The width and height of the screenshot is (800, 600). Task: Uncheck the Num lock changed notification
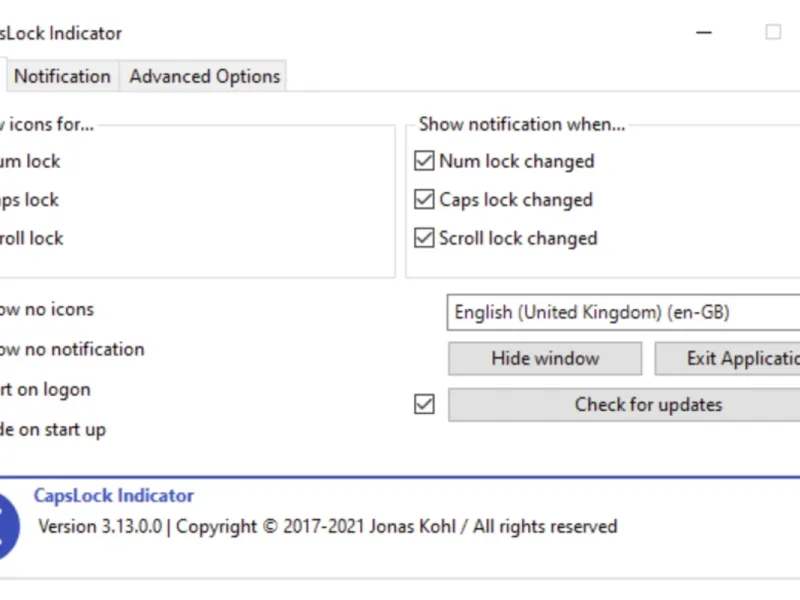coord(424,161)
